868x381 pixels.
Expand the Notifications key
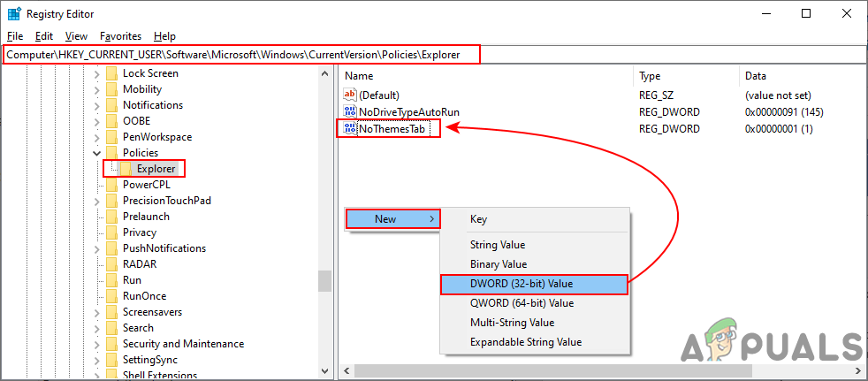pyautogui.click(x=97, y=105)
